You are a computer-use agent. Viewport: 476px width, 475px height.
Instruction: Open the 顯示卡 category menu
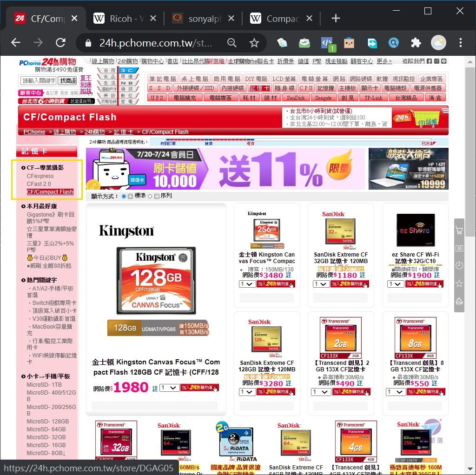click(370, 88)
